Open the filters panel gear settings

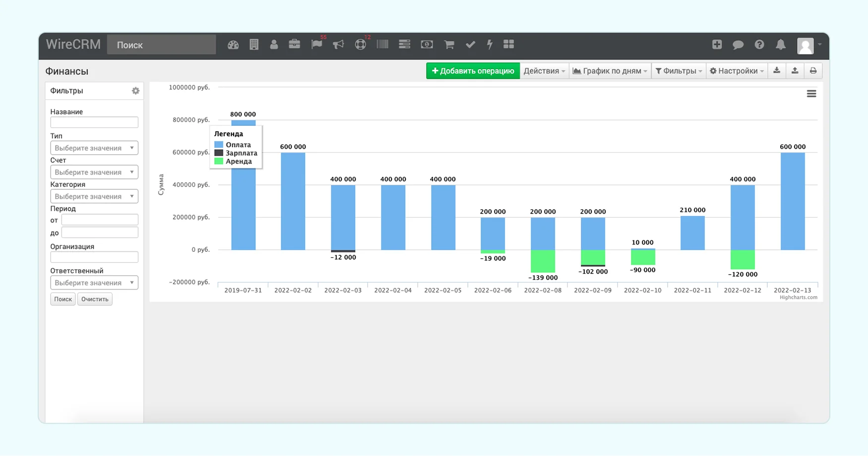135,91
